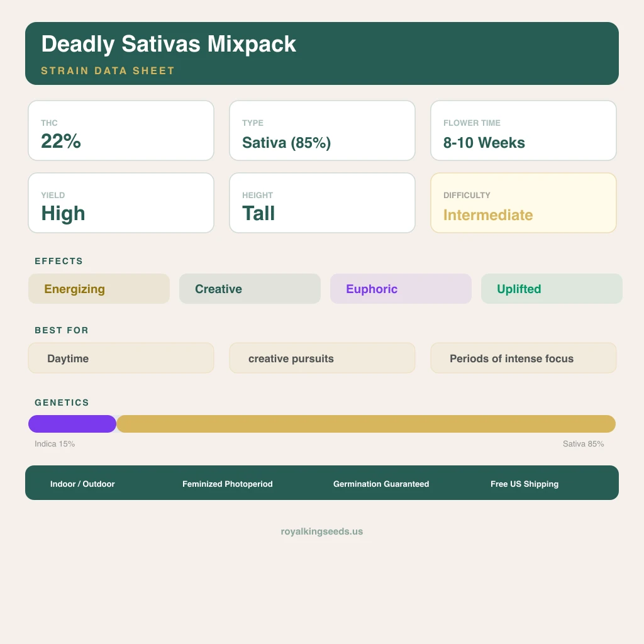Click Free US Shipping in the footer bar
Viewport: 644px width, 644px height.
525,484
